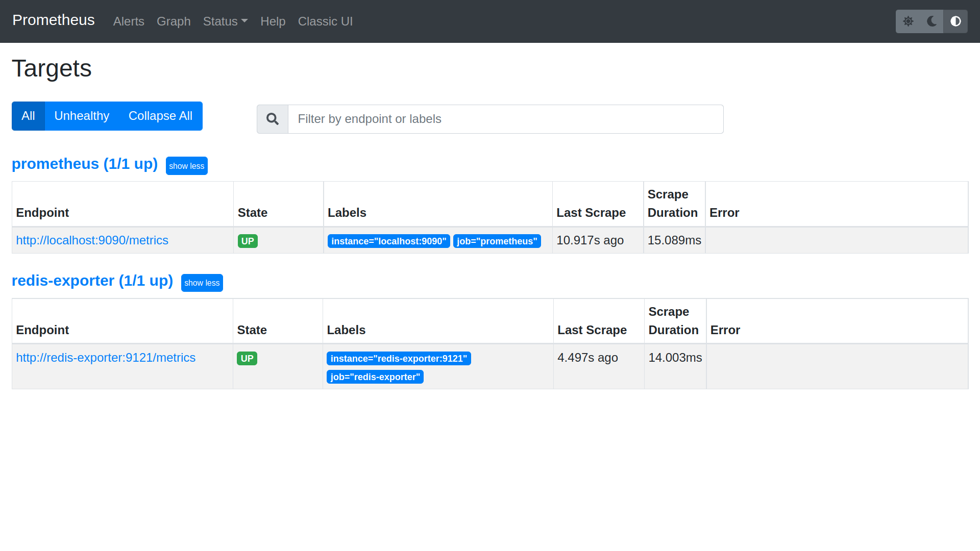Open the Alerts page
This screenshot has height=551, width=980.
[129, 21]
